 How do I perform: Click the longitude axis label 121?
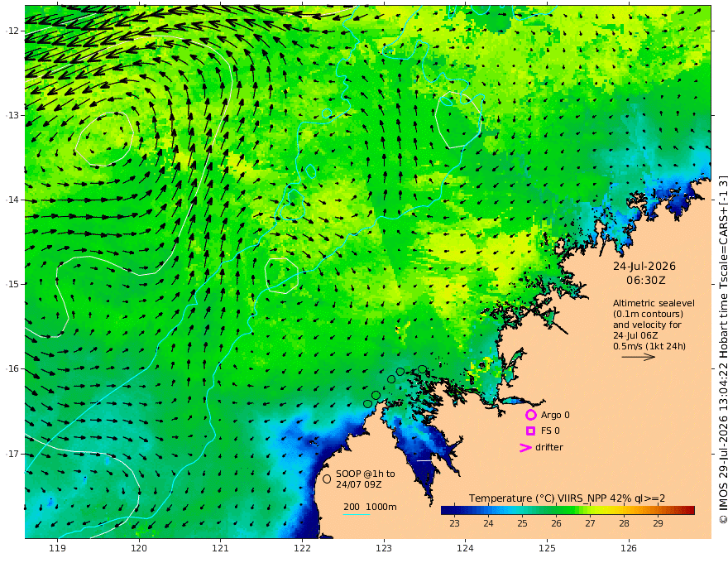tap(221, 548)
